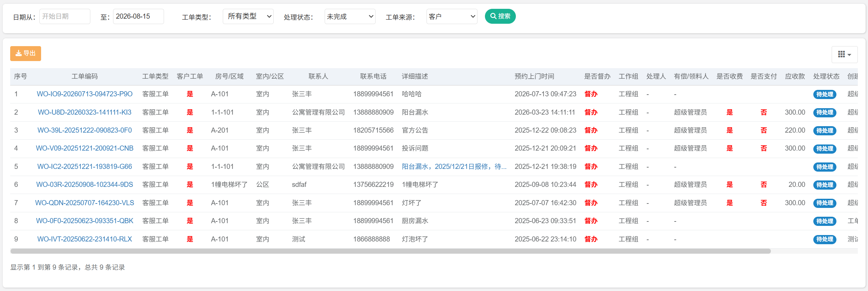The width and height of the screenshot is (868, 291).
Task: Open work order WO-U8D-20260323-141111-KI3
Action: pyautogui.click(x=85, y=112)
